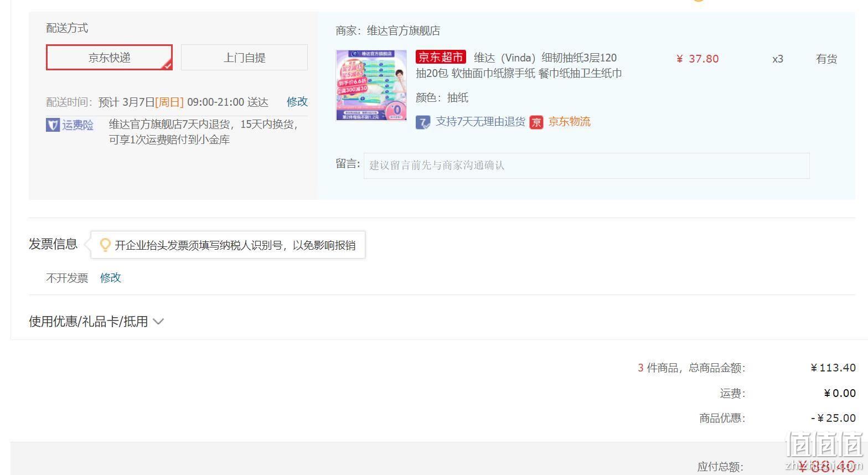
Task: Click 应付总额 label
Action: [720, 467]
